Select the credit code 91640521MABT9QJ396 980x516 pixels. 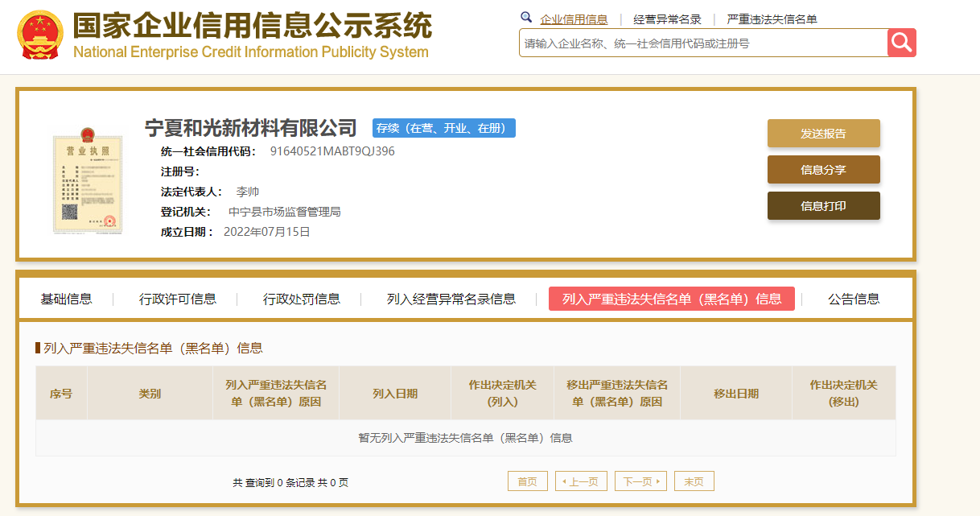[332, 151]
